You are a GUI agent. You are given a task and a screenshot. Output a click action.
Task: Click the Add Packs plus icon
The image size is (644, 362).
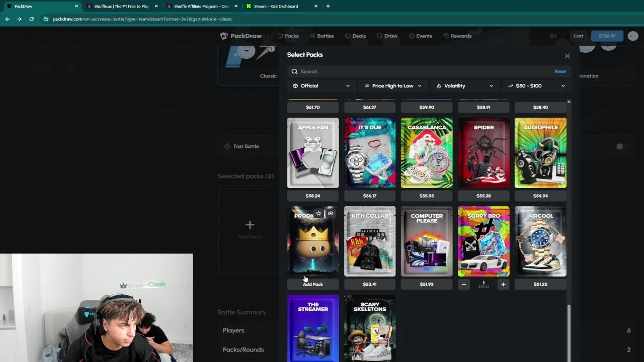[250, 225]
